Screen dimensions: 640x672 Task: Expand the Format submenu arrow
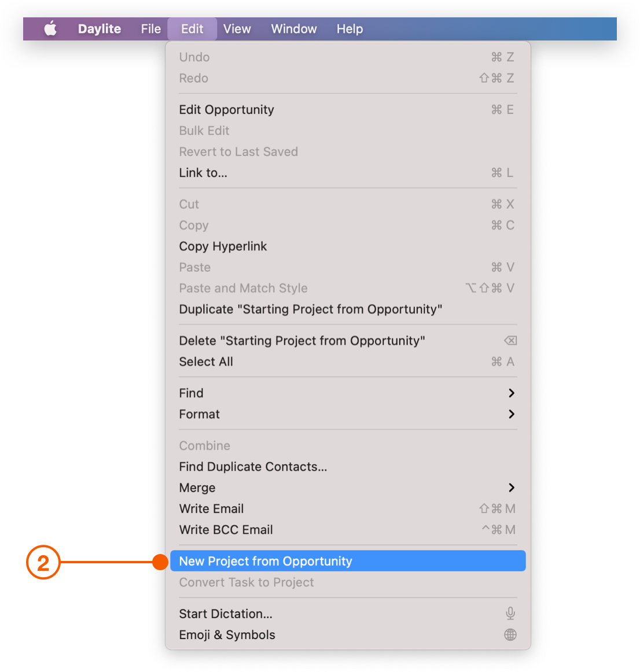point(511,414)
